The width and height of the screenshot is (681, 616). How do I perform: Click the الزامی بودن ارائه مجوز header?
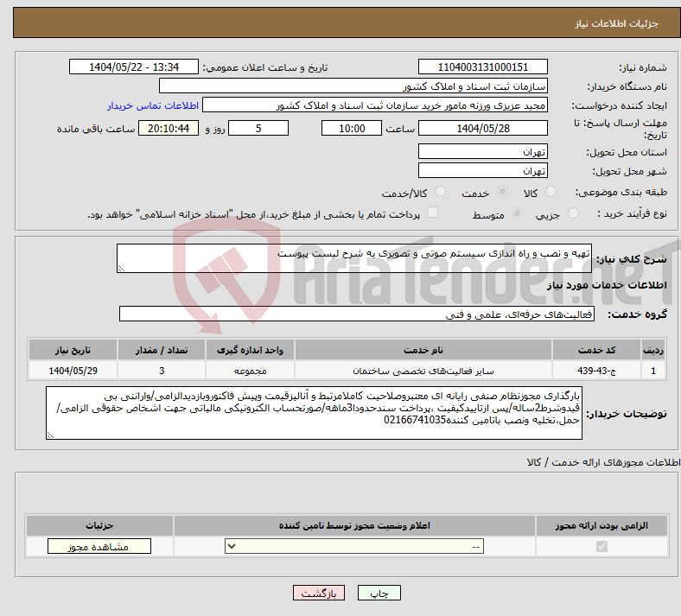click(601, 525)
